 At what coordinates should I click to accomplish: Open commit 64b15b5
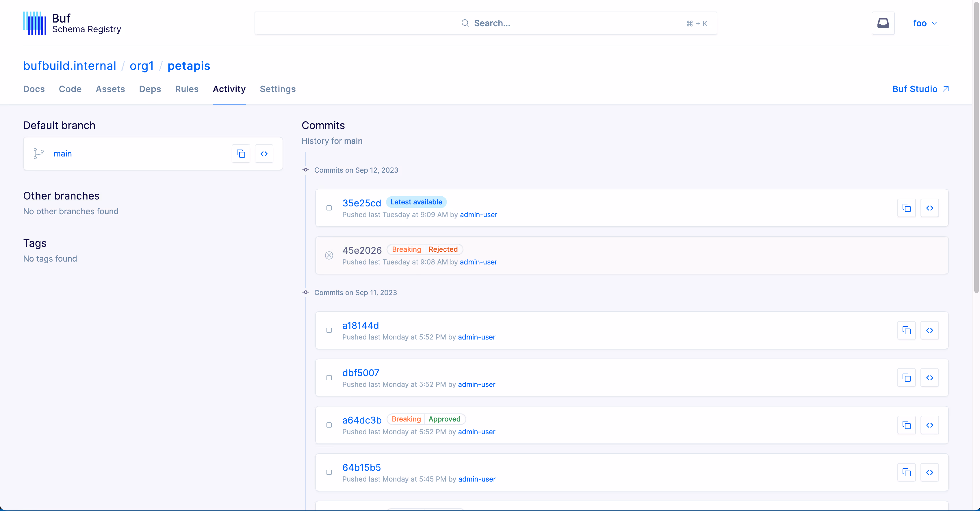pyautogui.click(x=361, y=467)
